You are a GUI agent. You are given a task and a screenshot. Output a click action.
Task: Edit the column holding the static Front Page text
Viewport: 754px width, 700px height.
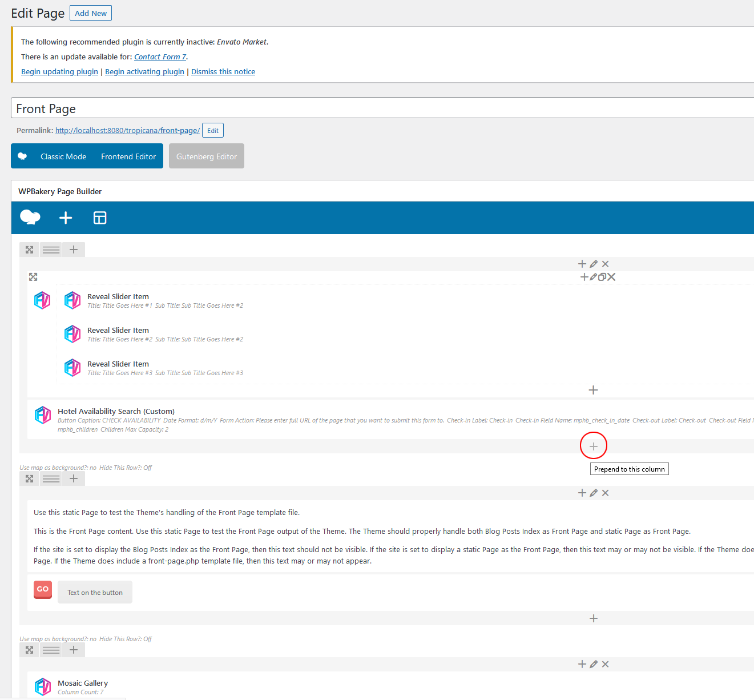coord(594,493)
